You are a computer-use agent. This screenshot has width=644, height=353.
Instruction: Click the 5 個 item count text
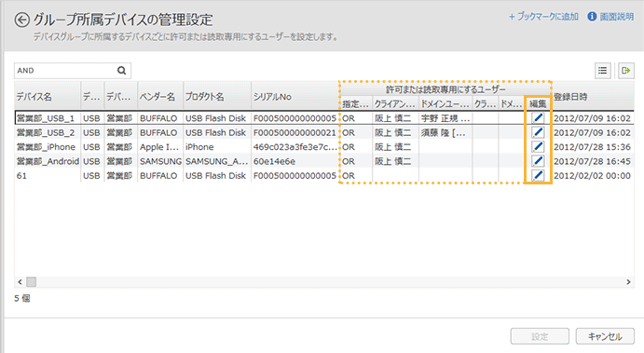pyautogui.click(x=22, y=298)
